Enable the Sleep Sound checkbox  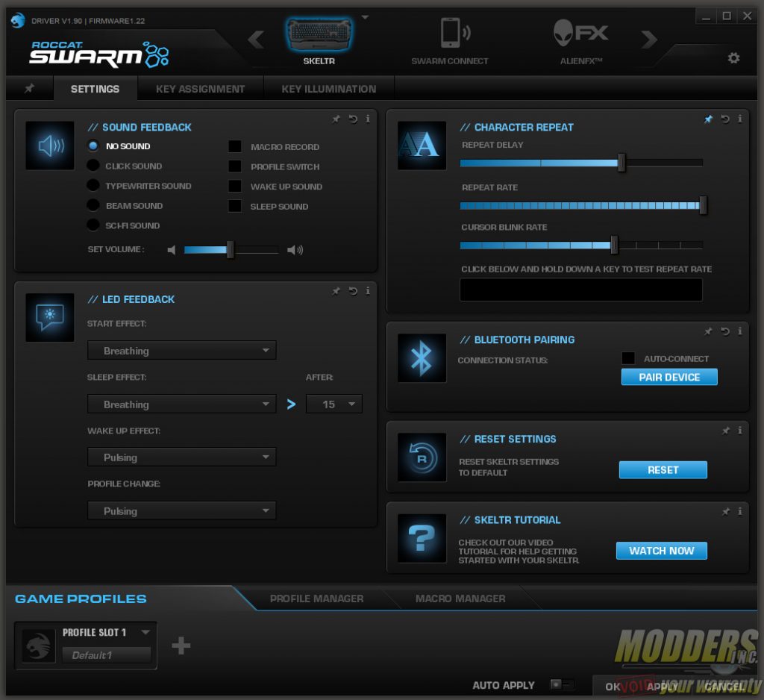(235, 206)
